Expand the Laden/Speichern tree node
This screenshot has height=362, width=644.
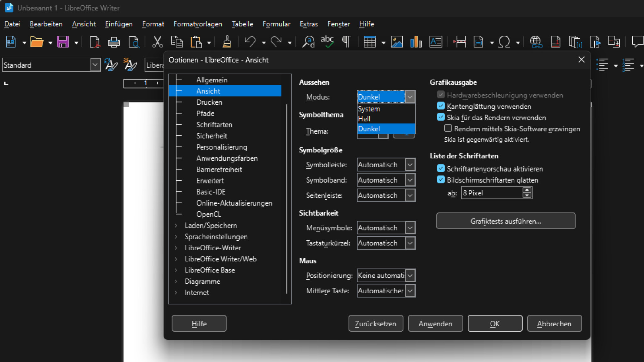tap(176, 225)
